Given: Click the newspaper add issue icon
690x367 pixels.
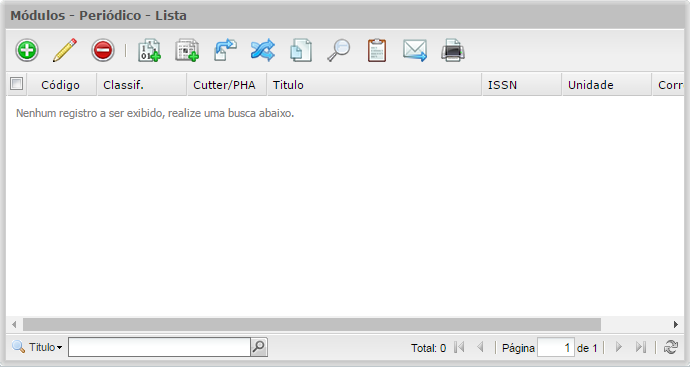Looking at the screenshot, I should 187,50.
